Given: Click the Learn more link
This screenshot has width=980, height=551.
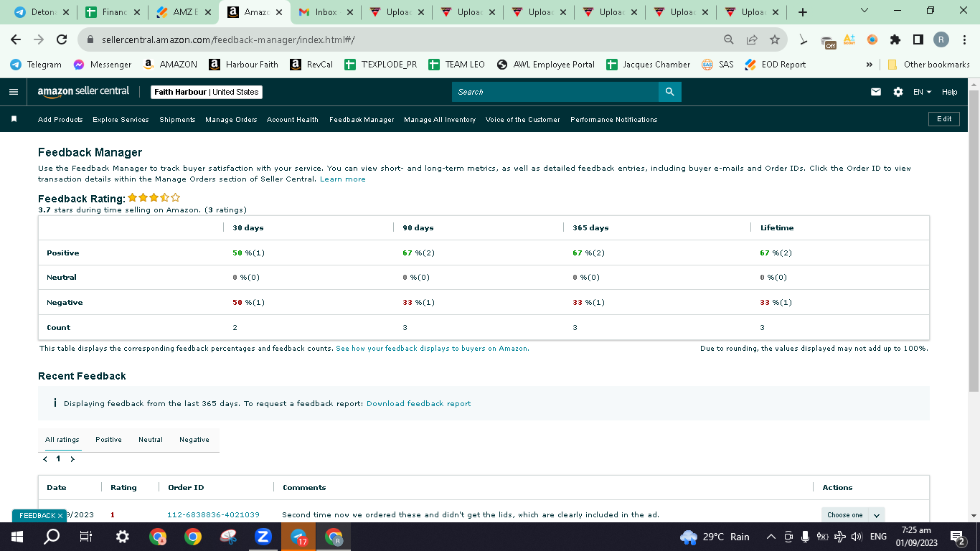Looking at the screenshot, I should point(343,179).
